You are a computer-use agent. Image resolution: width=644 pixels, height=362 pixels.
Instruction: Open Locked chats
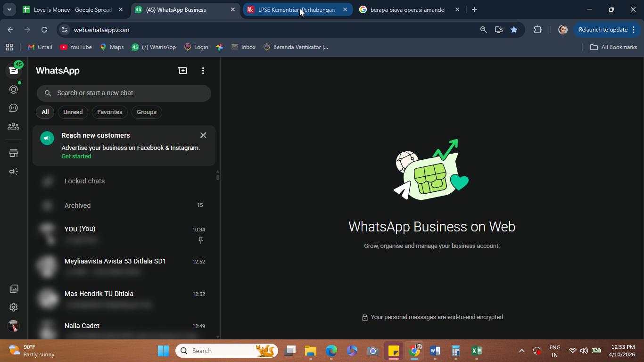click(124, 181)
